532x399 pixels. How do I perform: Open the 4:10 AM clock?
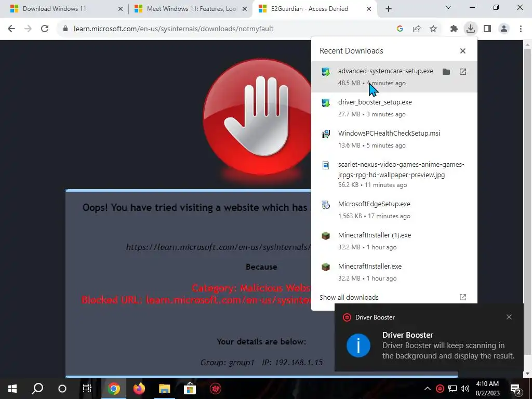pyautogui.click(x=487, y=389)
